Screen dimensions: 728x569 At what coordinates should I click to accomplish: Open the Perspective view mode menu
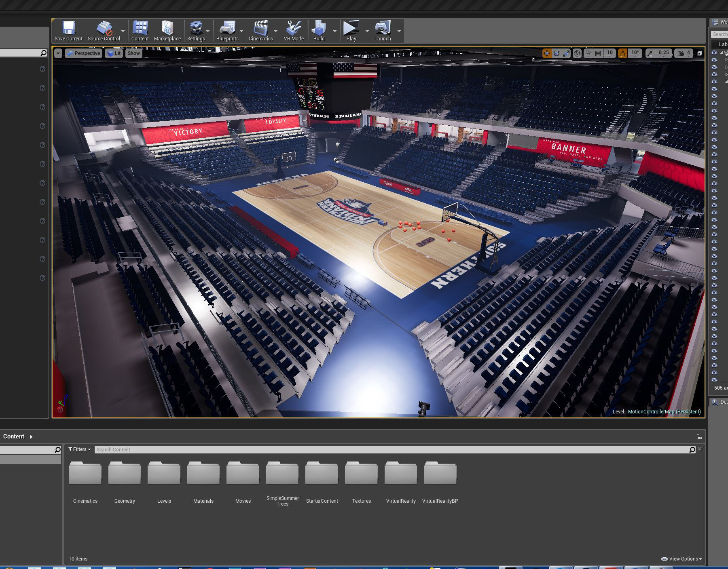point(83,53)
